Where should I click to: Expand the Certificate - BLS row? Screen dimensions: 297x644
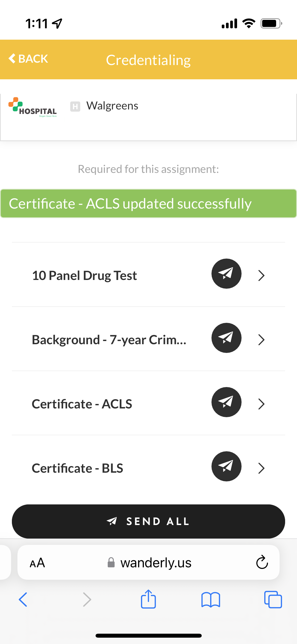click(x=261, y=468)
